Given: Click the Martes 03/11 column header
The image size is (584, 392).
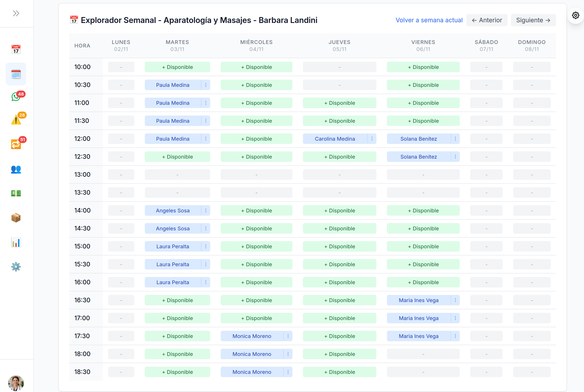Looking at the screenshot, I should click(178, 45).
